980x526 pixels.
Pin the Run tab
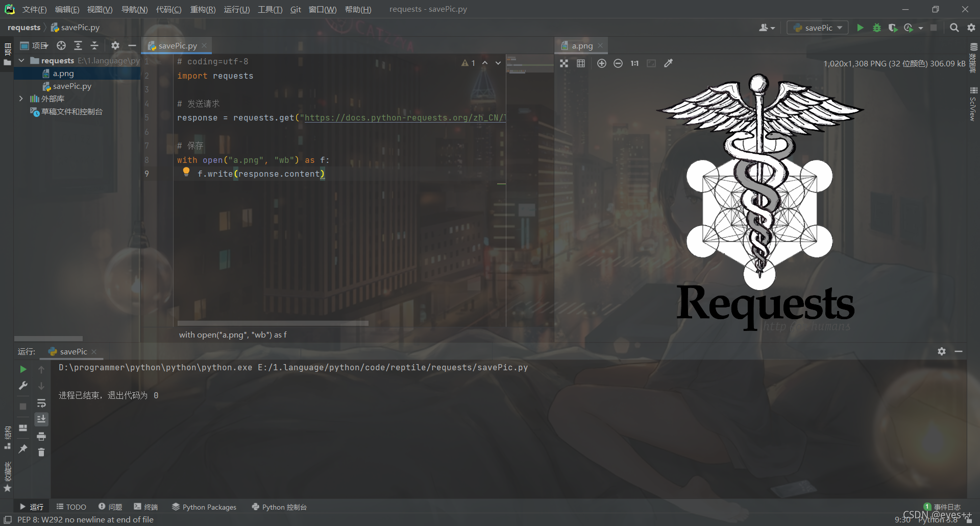[x=23, y=449]
